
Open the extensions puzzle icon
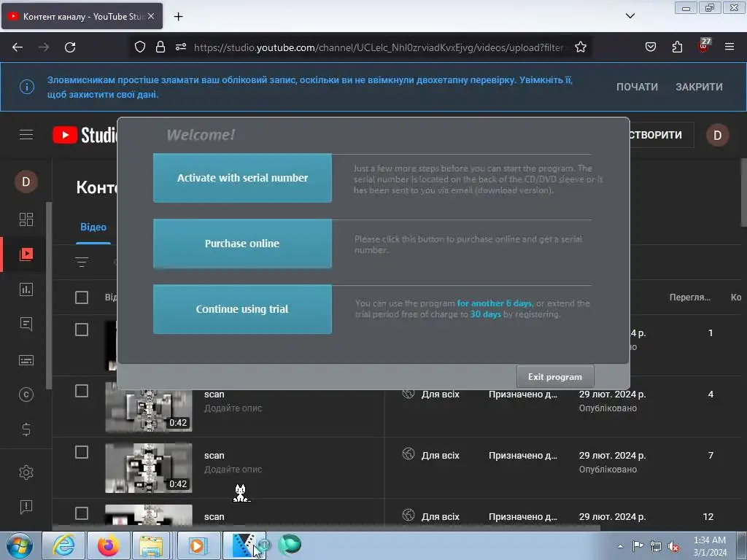(677, 47)
